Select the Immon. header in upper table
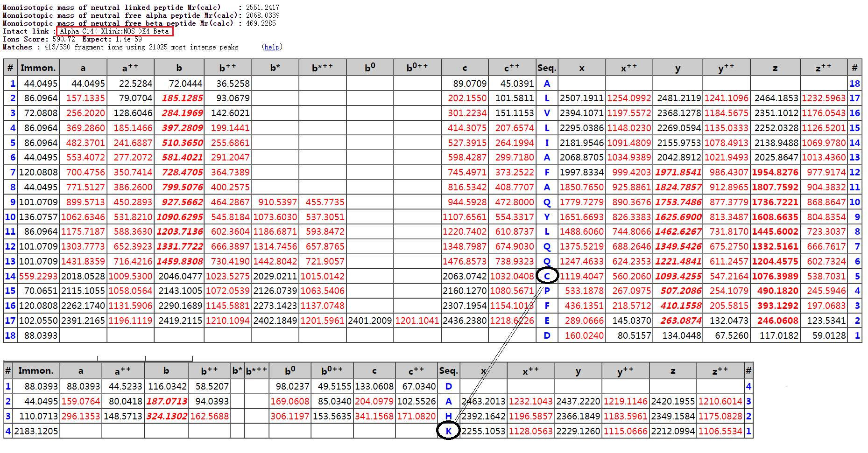The height and width of the screenshot is (453, 868). point(38,68)
